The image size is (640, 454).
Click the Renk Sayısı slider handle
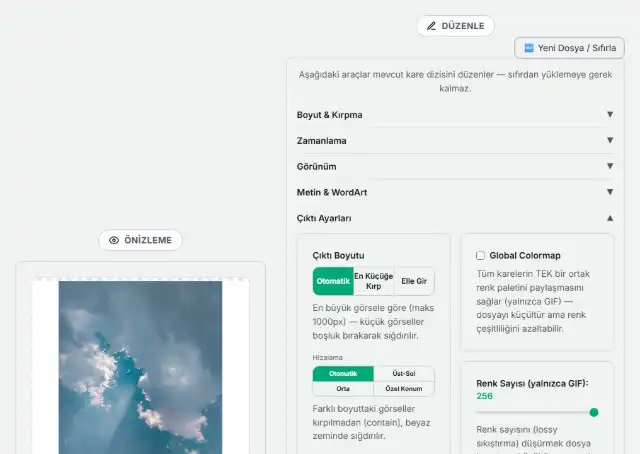594,412
